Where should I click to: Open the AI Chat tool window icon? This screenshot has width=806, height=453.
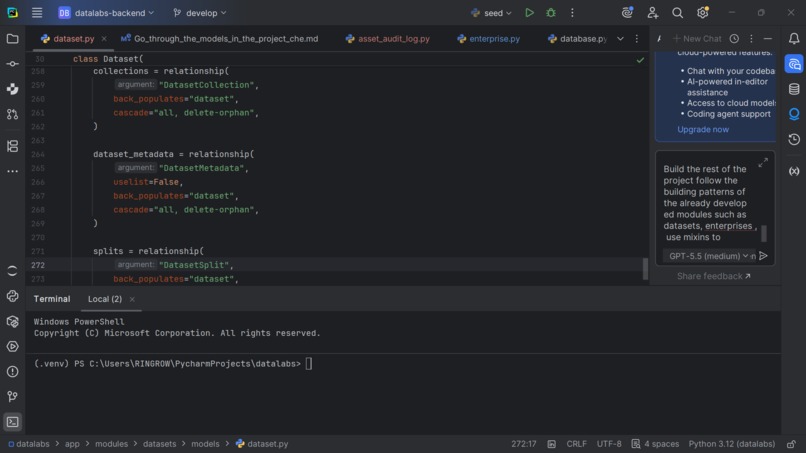794,64
